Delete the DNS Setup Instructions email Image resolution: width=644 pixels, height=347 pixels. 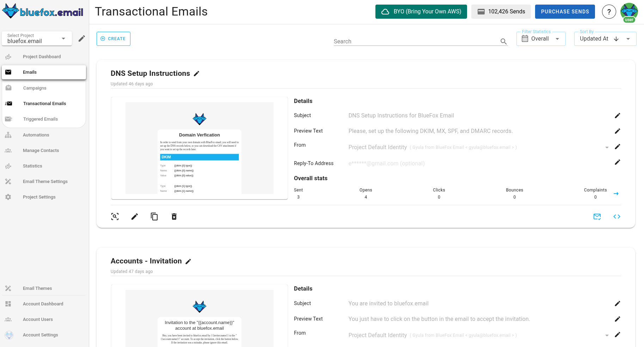click(x=174, y=216)
